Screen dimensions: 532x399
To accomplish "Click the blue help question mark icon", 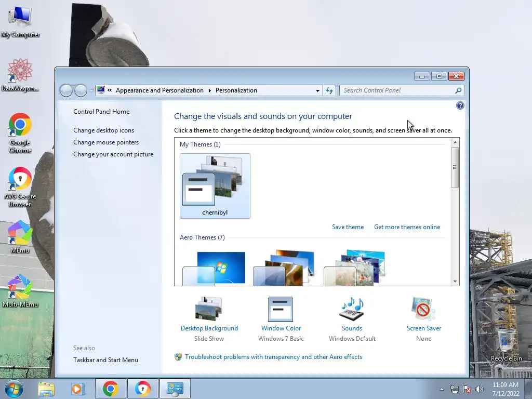I will (460, 105).
